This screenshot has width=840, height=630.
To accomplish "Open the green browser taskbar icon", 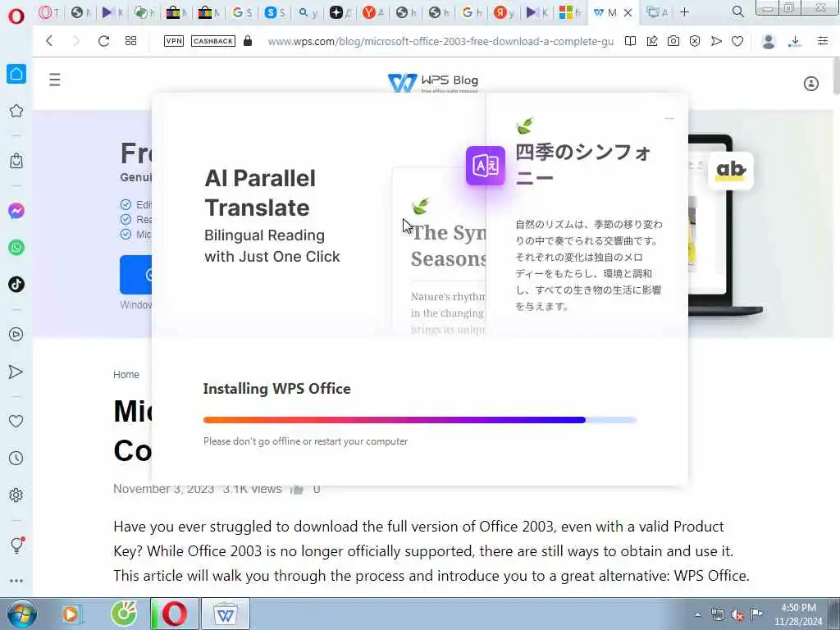I will coord(124,614).
